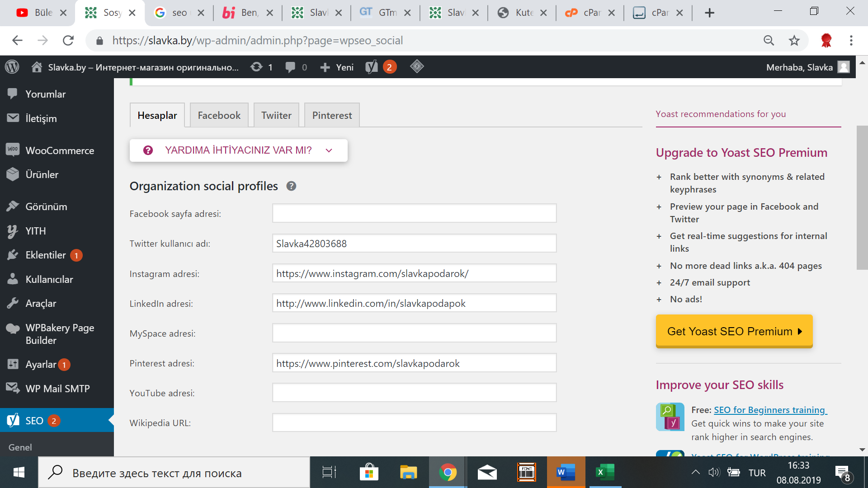The width and height of the screenshot is (868, 488).
Task: Click the MySpace adresi field
Action: (414, 333)
